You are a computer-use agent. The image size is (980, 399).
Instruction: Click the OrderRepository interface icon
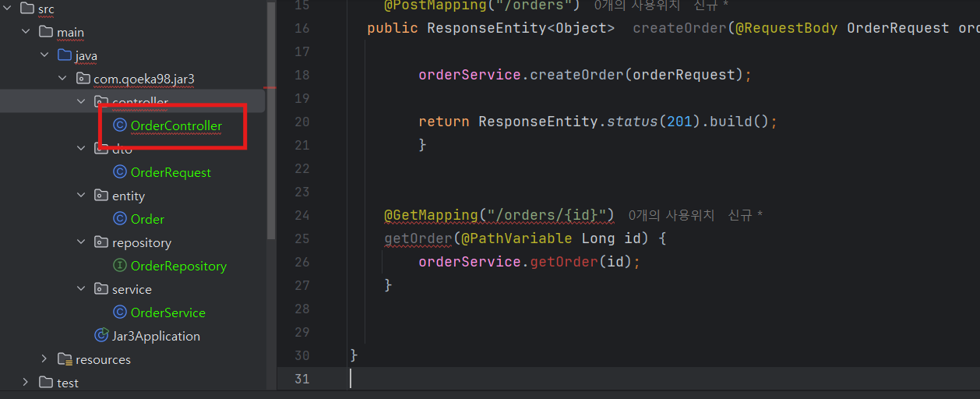tap(120, 266)
